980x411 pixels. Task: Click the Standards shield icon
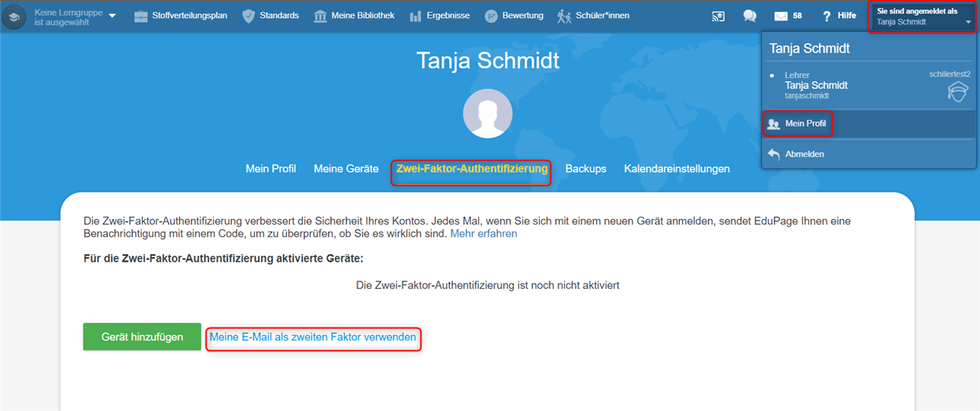coord(248,17)
